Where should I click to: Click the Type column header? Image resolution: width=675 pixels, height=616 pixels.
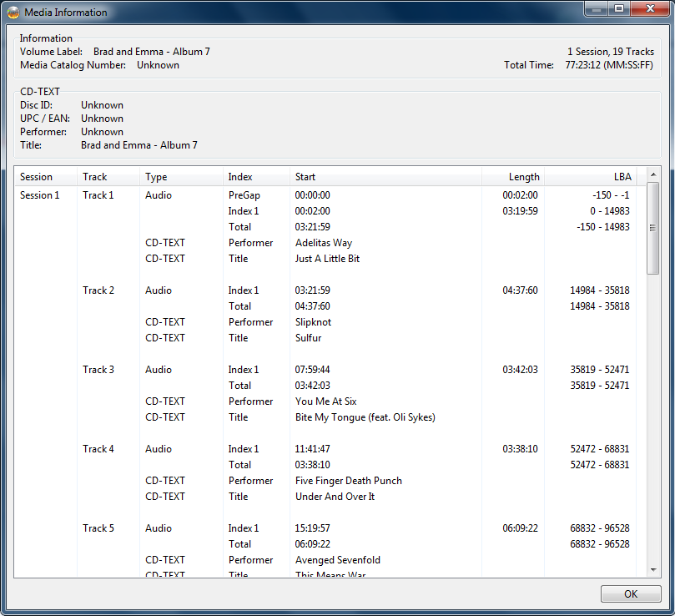click(x=156, y=177)
